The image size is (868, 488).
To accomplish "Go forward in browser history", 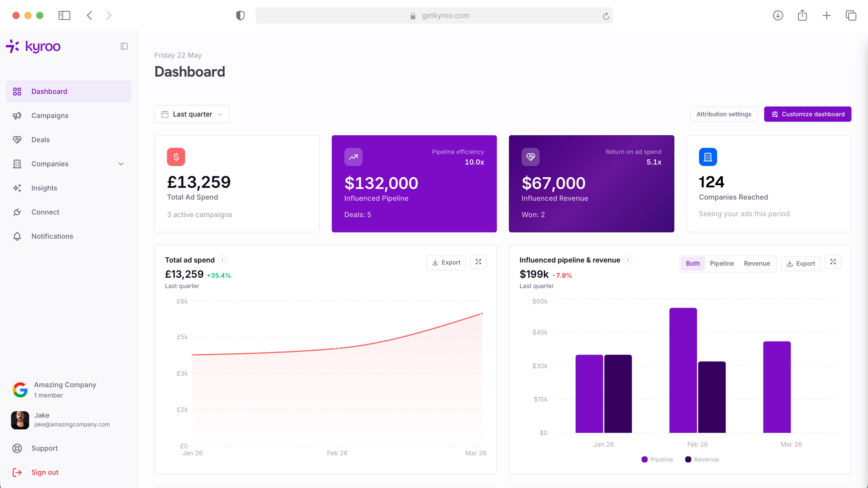I will (109, 16).
